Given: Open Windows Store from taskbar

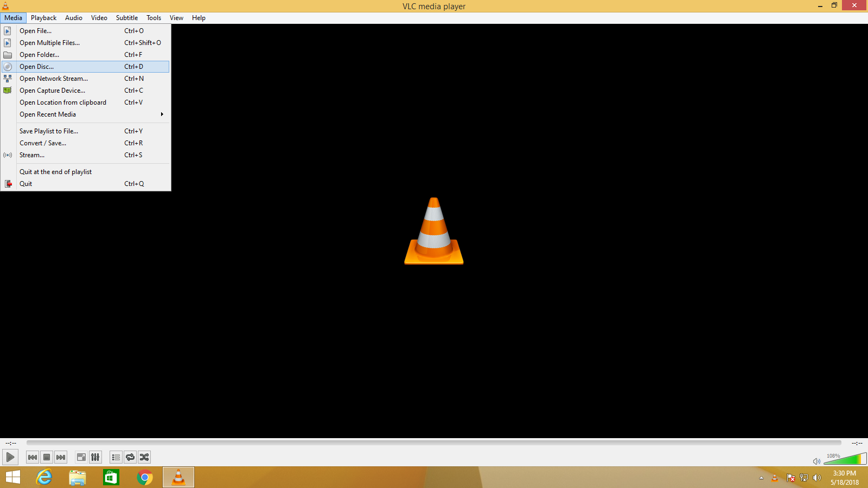Looking at the screenshot, I should click(x=111, y=477).
